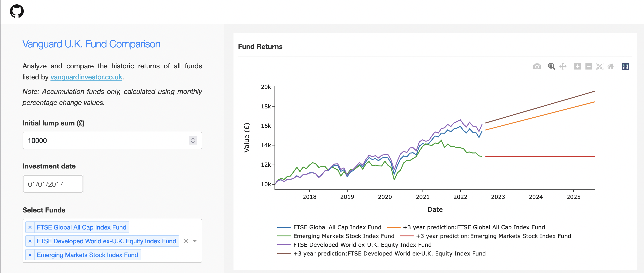
Task: Click the GitHub logo in the header
Action: pos(17,11)
